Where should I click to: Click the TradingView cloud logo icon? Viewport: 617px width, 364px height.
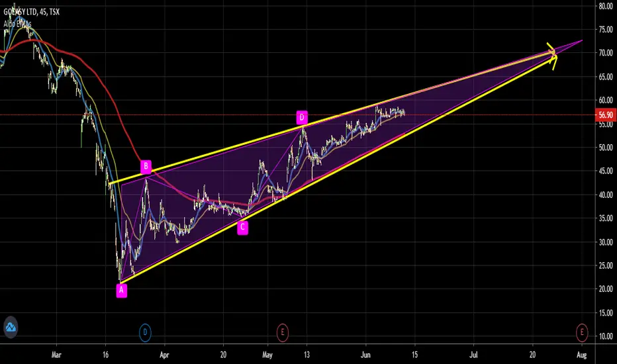click(11, 327)
